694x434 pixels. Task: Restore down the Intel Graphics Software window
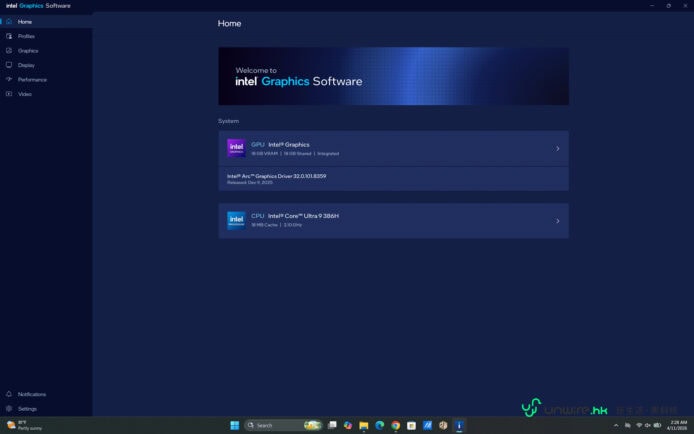[x=668, y=6]
